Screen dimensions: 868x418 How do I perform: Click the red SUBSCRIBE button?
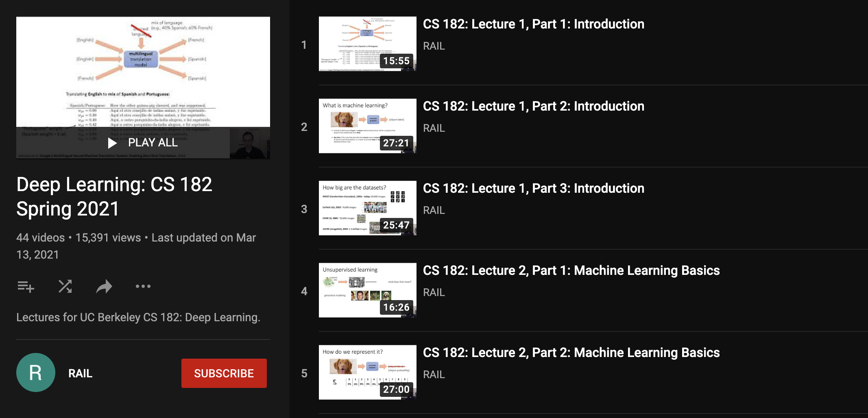224,373
